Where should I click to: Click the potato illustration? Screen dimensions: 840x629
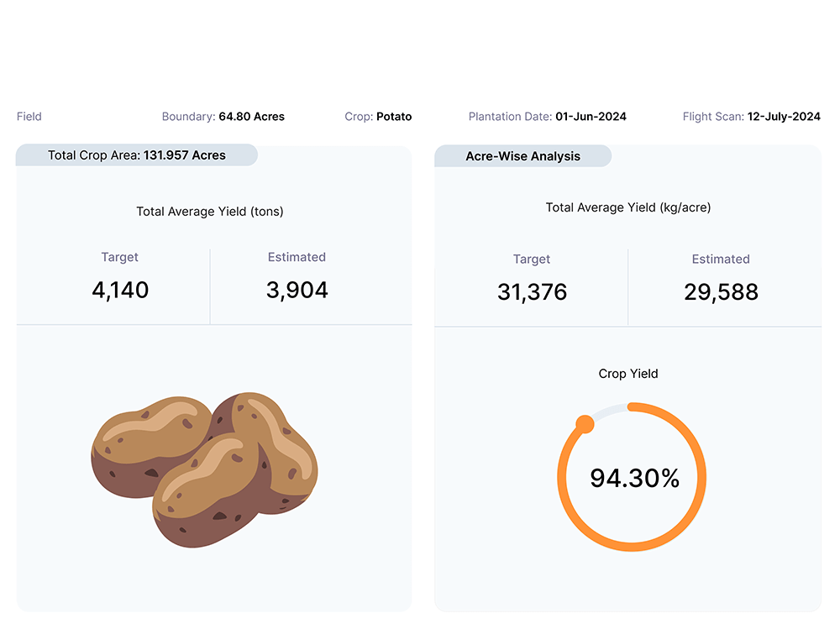click(x=204, y=469)
